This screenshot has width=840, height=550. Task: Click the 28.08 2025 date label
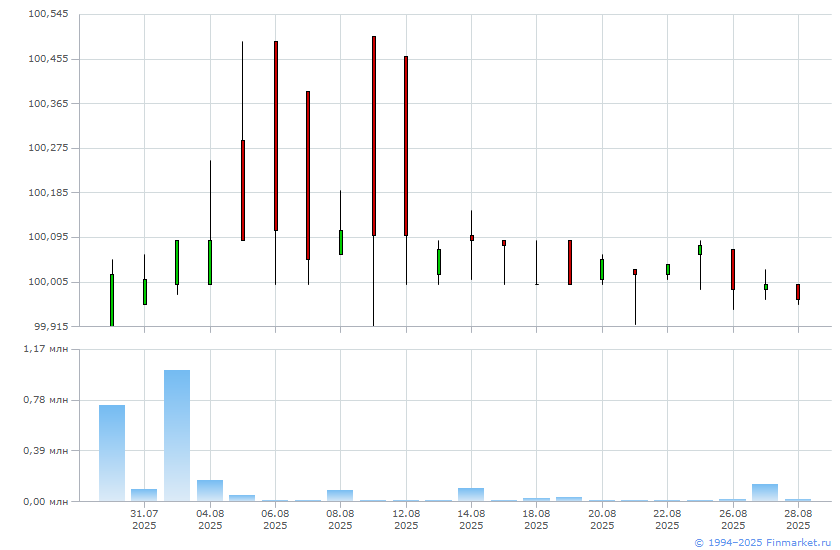coord(798,519)
